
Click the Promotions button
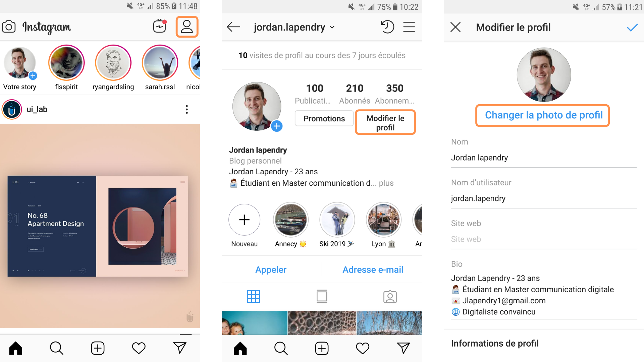click(324, 119)
